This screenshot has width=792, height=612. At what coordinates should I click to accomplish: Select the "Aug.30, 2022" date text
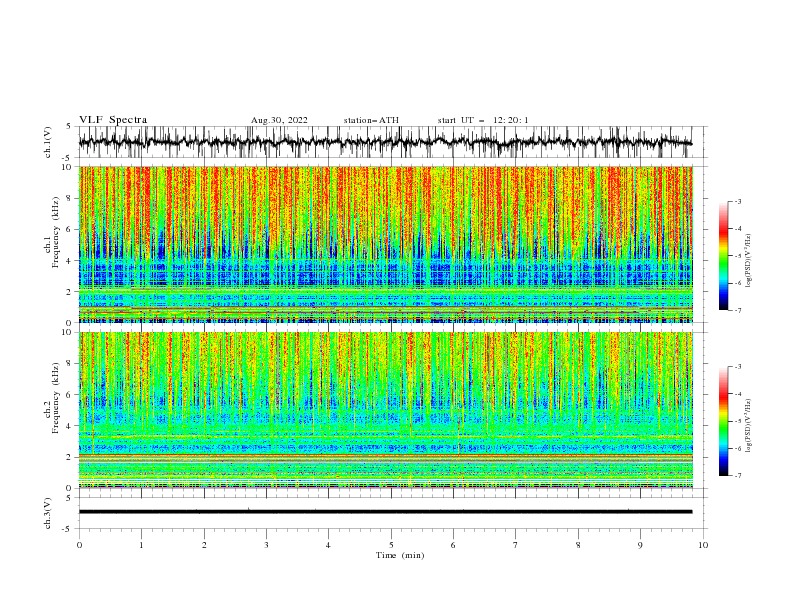(x=279, y=120)
